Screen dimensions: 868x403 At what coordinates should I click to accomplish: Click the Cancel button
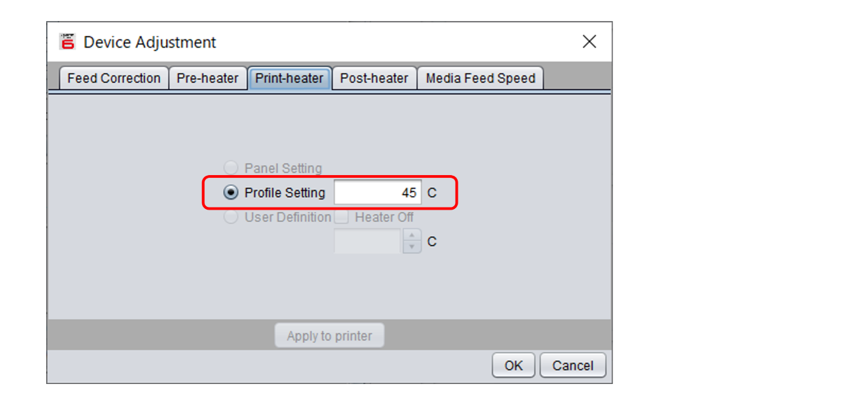point(573,366)
